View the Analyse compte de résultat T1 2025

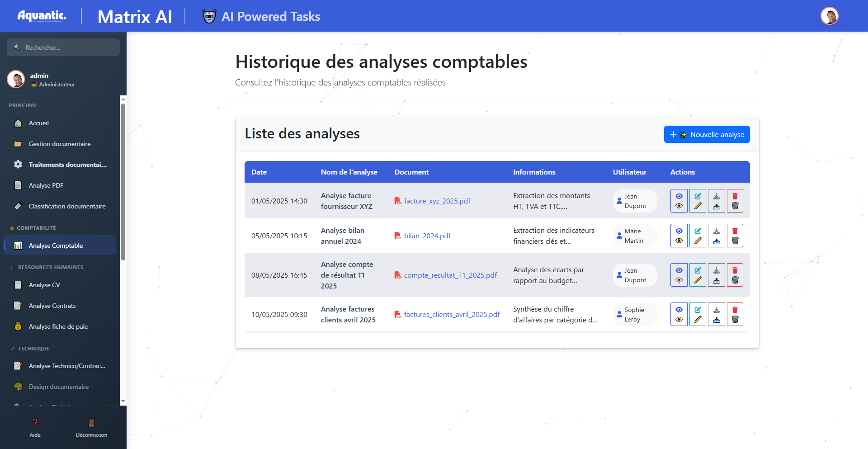679,275
